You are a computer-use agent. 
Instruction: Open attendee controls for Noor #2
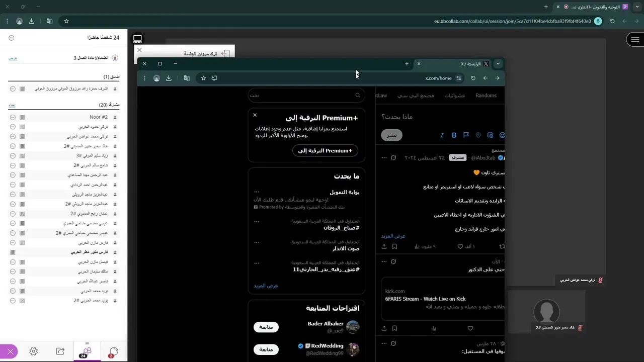tap(13, 117)
